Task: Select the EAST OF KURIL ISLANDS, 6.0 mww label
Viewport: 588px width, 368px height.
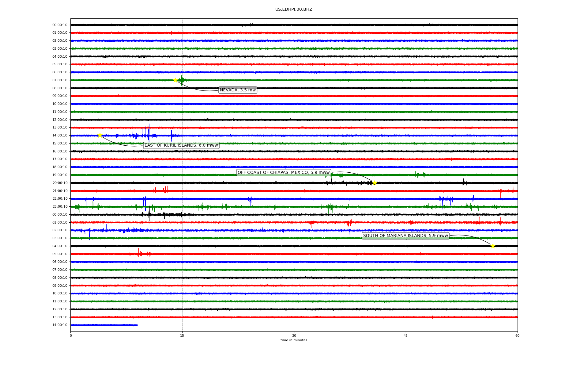Action: pos(181,145)
